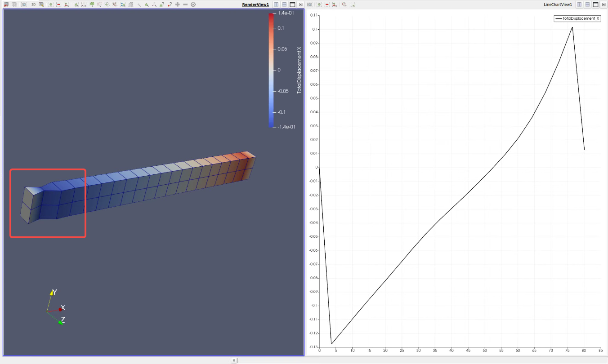This screenshot has width=608, height=364.
Task: Select the Hover Points tool
Action: point(169,4)
